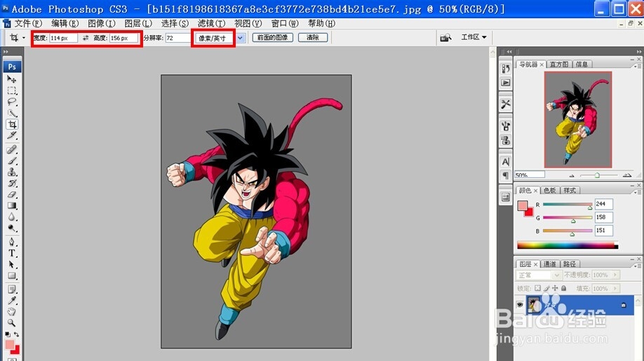Select the Magic Wand tool
The width and height of the screenshot is (644, 361).
pyautogui.click(x=11, y=113)
